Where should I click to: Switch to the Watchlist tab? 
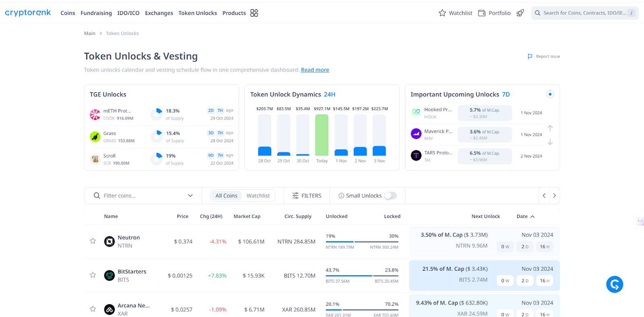tap(258, 196)
